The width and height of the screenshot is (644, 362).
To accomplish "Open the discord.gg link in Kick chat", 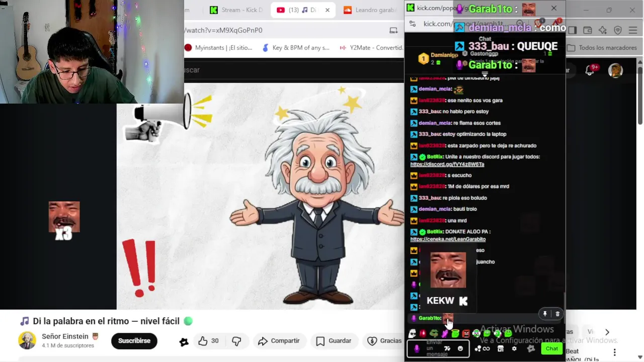I will (x=447, y=164).
